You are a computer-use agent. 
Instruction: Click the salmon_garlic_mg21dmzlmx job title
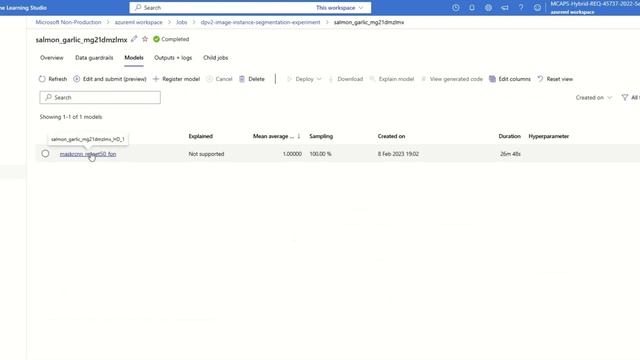pos(81,40)
